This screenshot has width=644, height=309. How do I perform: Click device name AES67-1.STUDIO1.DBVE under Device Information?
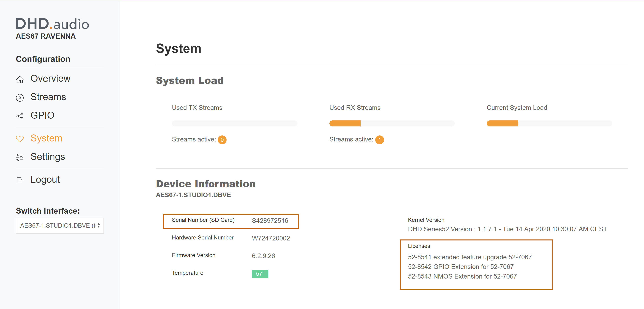(193, 195)
